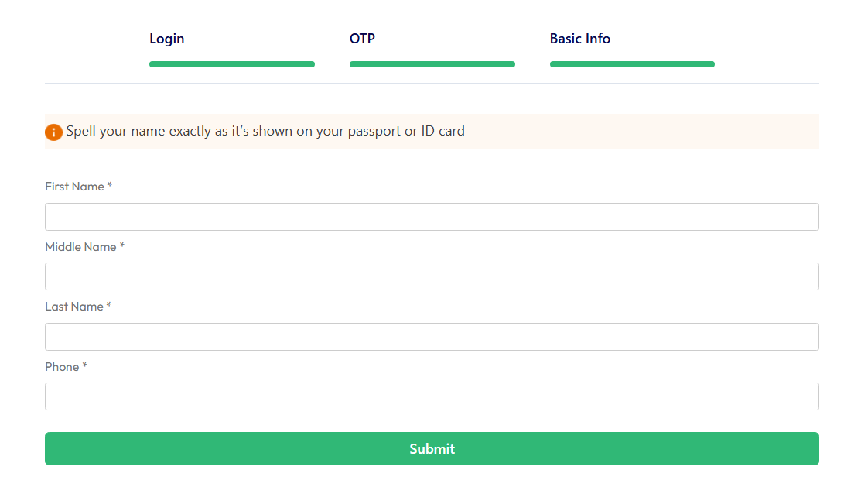Click the green progress bar under Login
The image size is (868, 501).
pyautogui.click(x=231, y=64)
